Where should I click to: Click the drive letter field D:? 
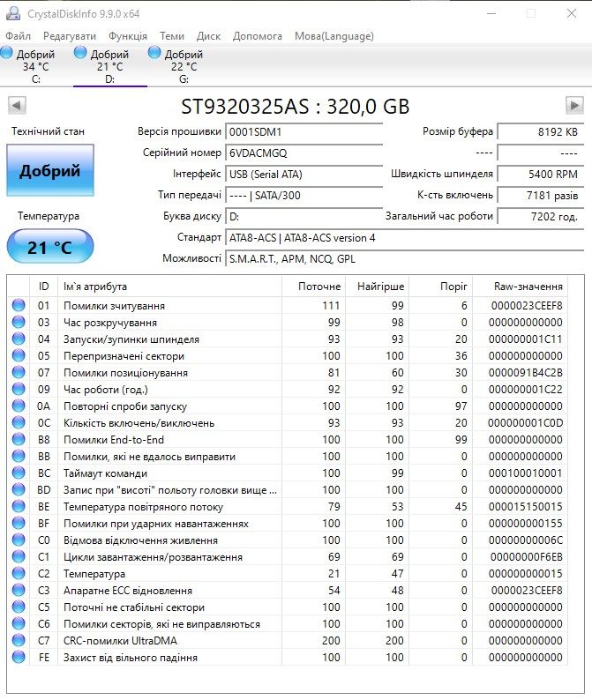click(304, 217)
